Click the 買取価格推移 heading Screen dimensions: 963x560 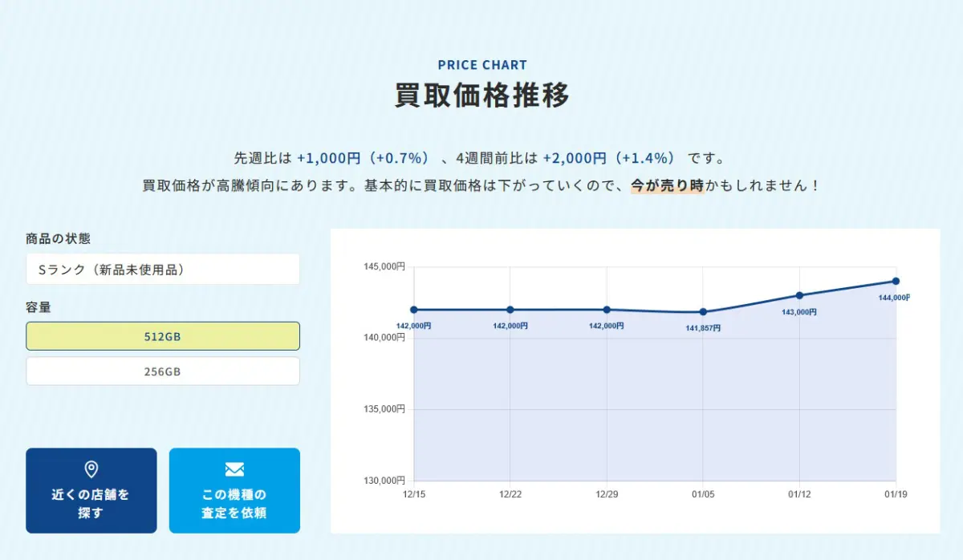click(x=482, y=95)
